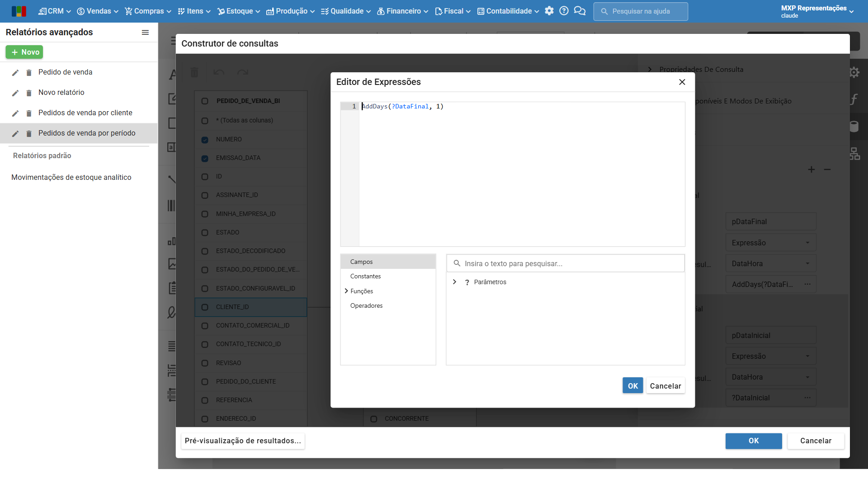Check the CLIENTE_ID column checkbox

coord(205,307)
